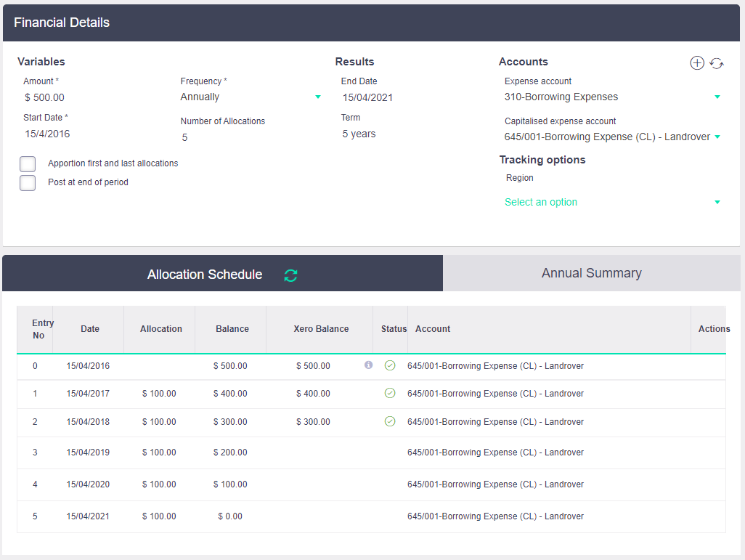The image size is (745, 560).
Task: Click the End Date value 15/04/2021
Action: click(367, 97)
